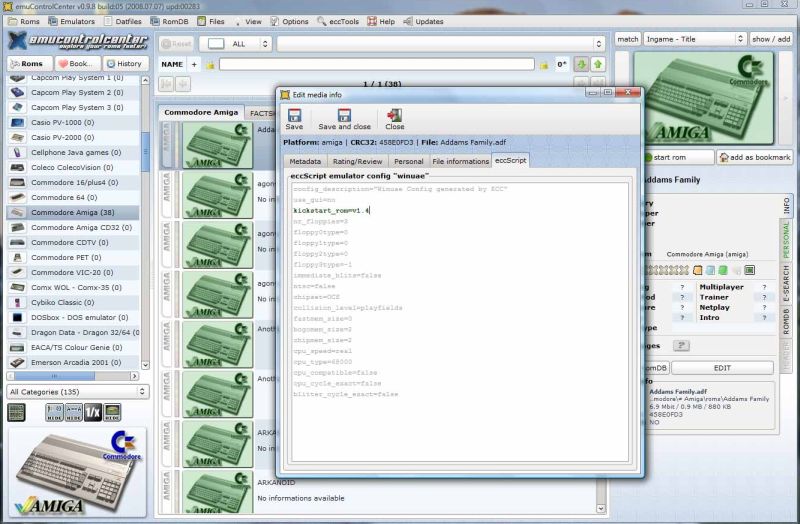This screenshot has width=800, height=524.
Task: Click the green down arrow sort button
Action: coord(581,64)
